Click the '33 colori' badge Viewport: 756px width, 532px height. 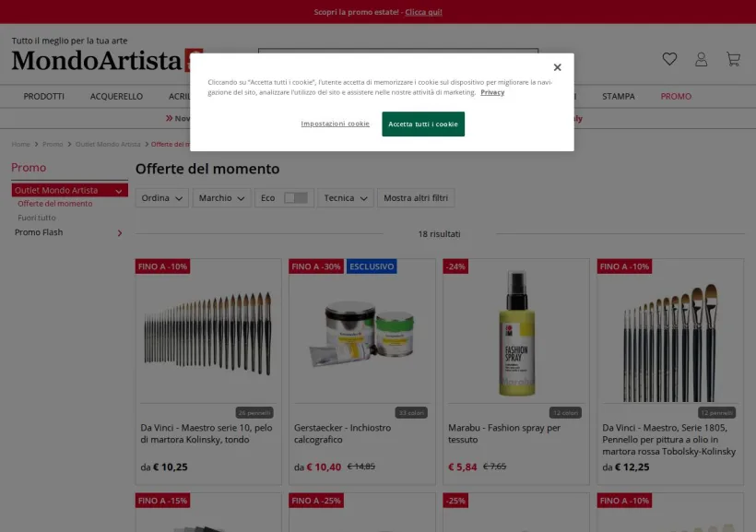pos(411,412)
